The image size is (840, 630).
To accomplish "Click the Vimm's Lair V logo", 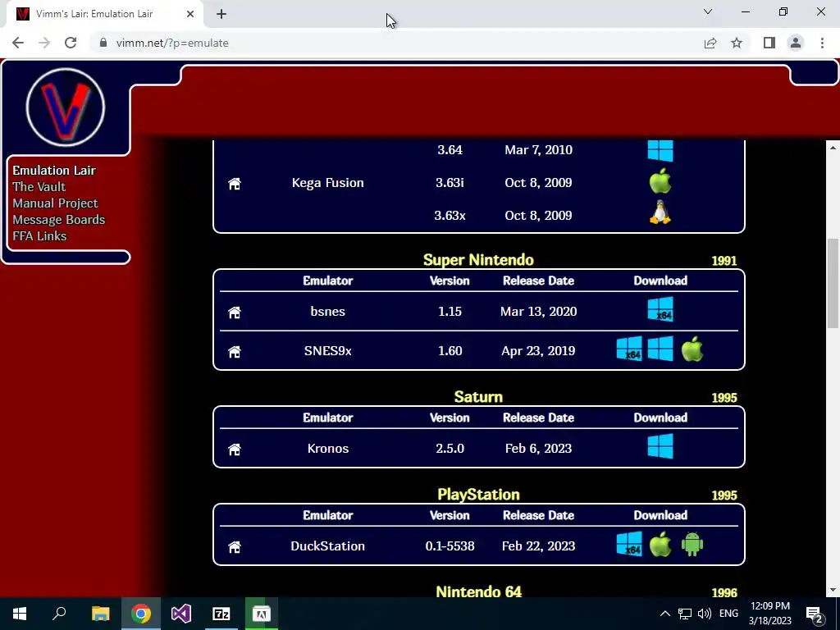I will pyautogui.click(x=66, y=107).
